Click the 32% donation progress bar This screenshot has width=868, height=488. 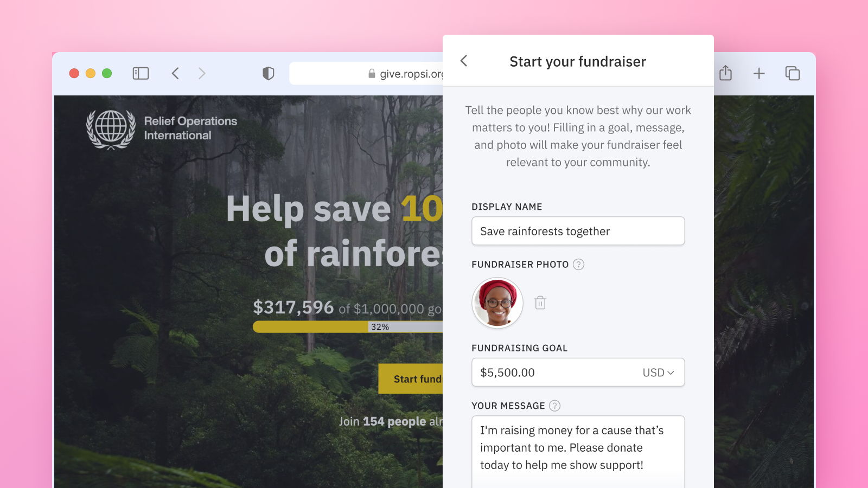tap(347, 327)
